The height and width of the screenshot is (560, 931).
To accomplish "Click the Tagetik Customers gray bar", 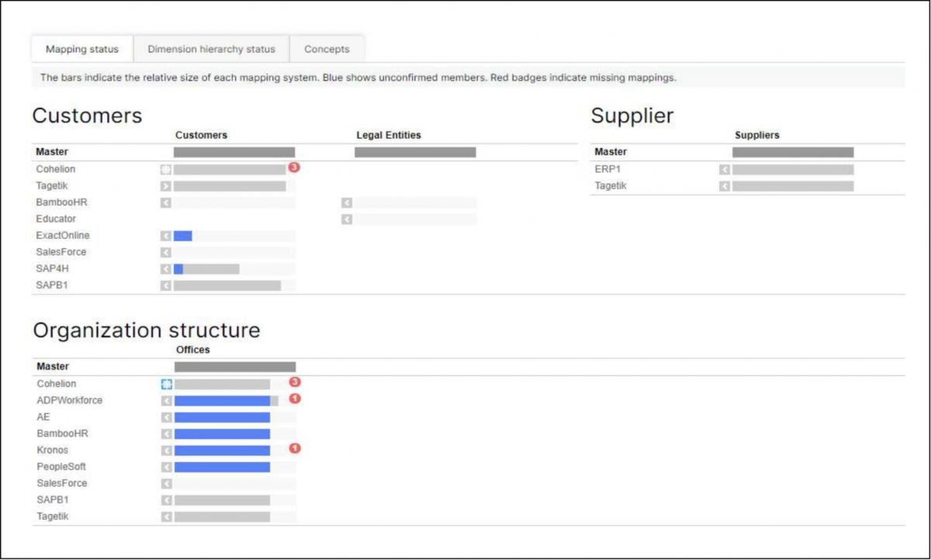I will (230, 186).
